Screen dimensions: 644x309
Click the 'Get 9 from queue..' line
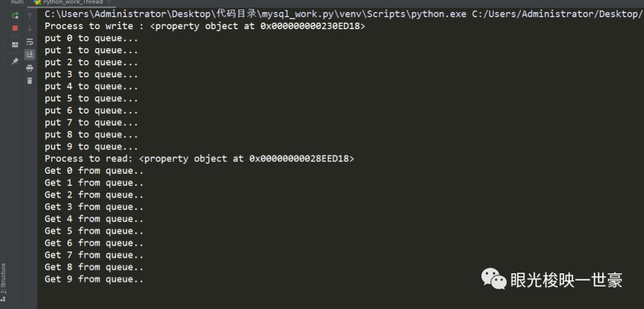click(x=94, y=279)
